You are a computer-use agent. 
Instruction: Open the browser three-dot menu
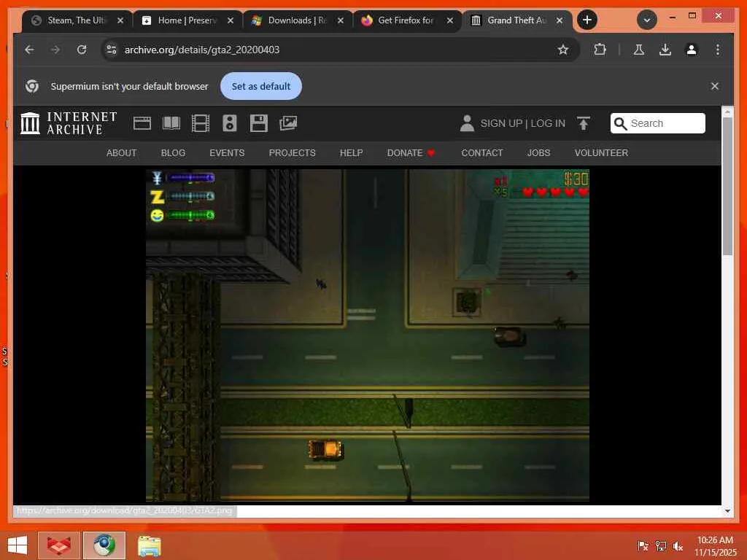(x=718, y=50)
